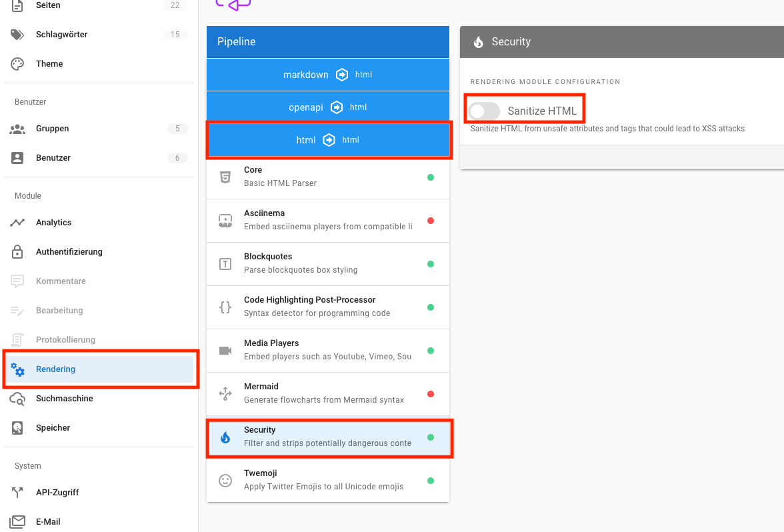Select the Security module row
The height and width of the screenshot is (532, 784).
(x=328, y=437)
